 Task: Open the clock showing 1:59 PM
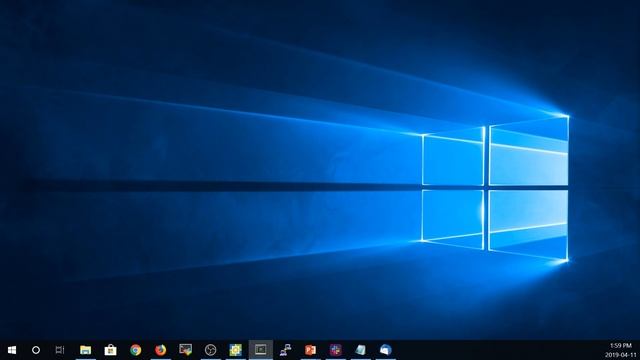[x=620, y=346]
